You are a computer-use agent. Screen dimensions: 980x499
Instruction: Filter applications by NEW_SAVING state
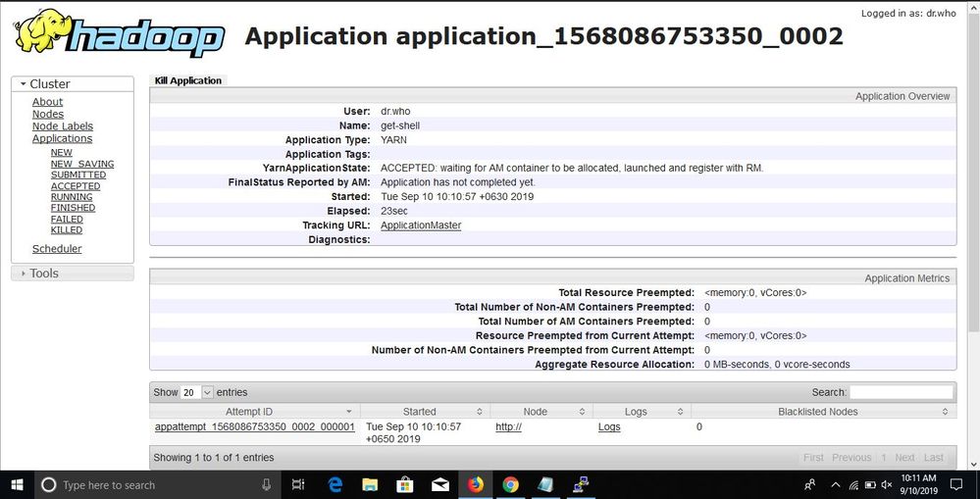[82, 164]
